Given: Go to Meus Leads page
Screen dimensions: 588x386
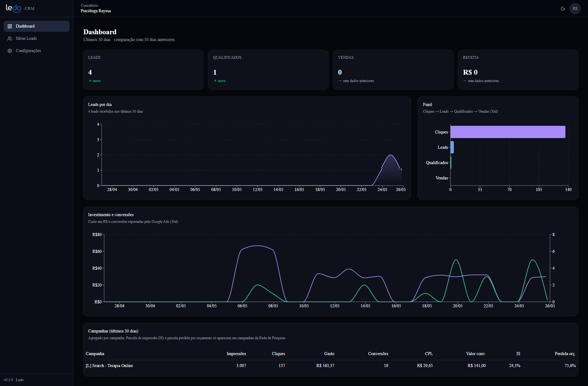Looking at the screenshot, I should (x=36, y=39).
